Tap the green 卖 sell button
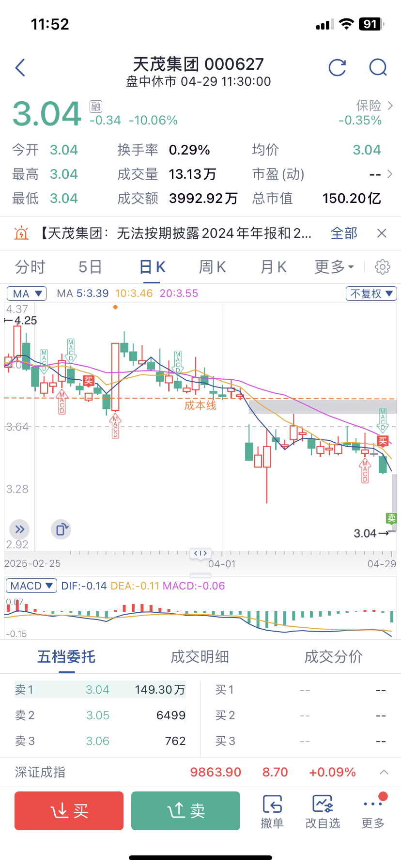The width and height of the screenshot is (401, 868). [x=185, y=811]
